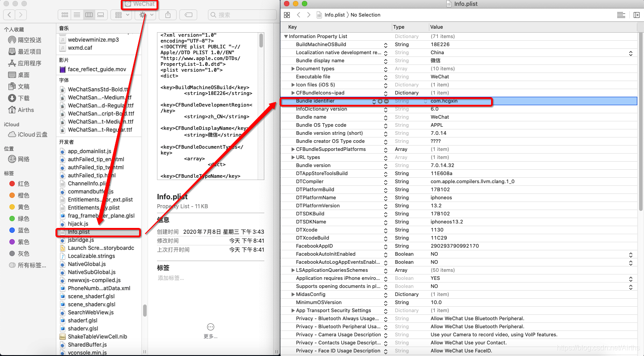Open Xcode related items grid icon
This screenshot has height=356, width=644.
[x=287, y=15]
